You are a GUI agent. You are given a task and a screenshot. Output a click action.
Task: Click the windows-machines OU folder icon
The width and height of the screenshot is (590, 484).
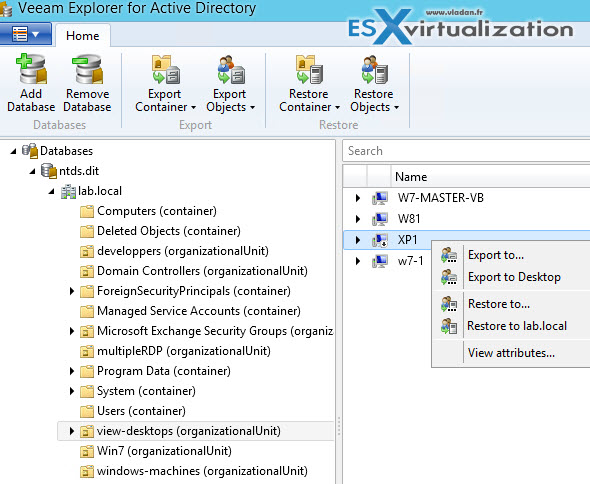pos(87,471)
